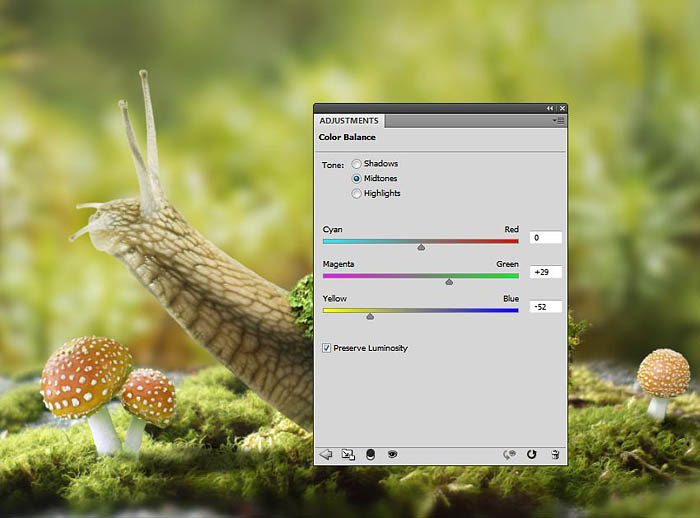This screenshot has height=518, width=700.
Task: Select the Shadows tone option
Action: tap(357, 163)
